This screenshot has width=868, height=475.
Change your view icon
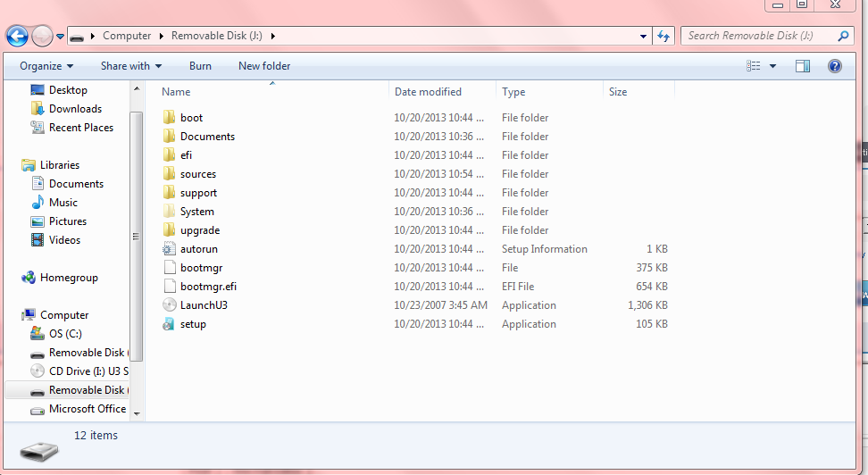coord(754,66)
